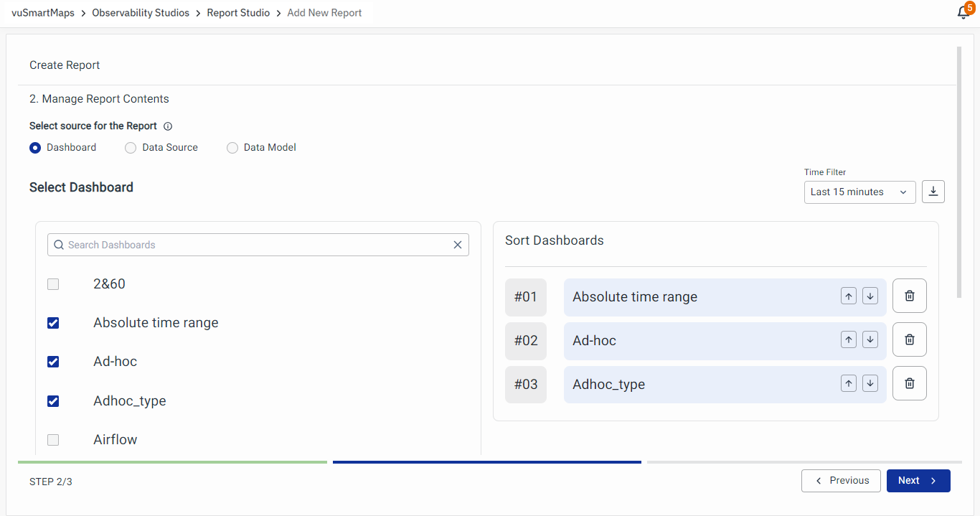
Task: Open the notifications bell icon
Action: click(x=963, y=13)
